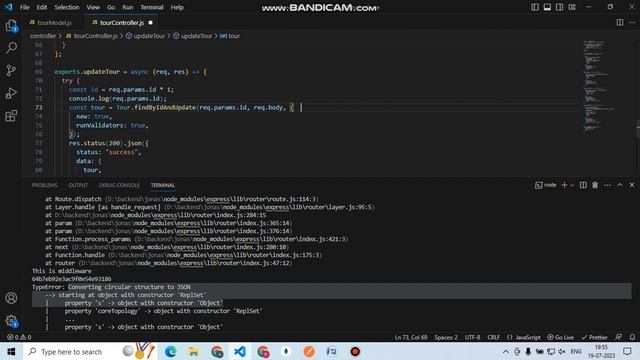The width and height of the screenshot is (640, 360).
Task: Start Go Live server
Action: click(560, 337)
